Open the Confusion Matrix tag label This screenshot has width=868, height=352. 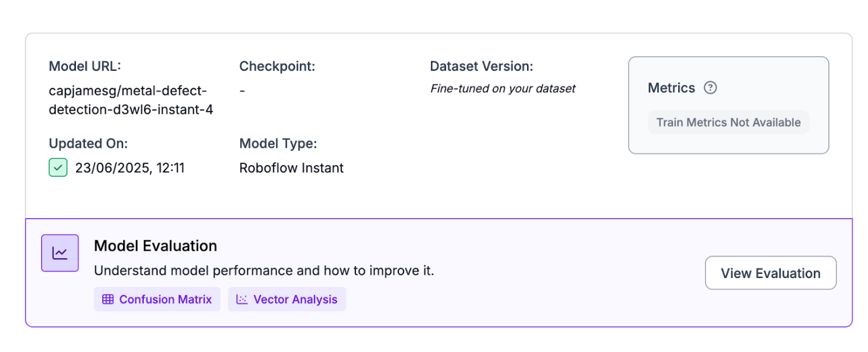point(166,300)
